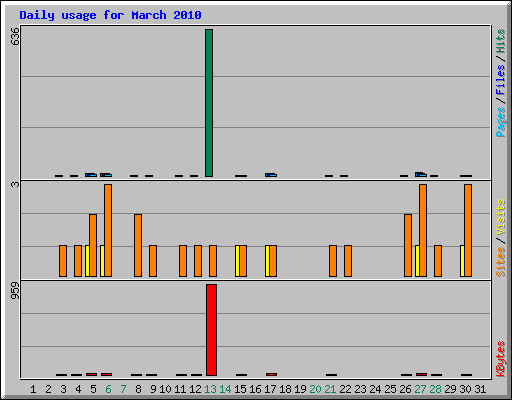Screen dimensions: 512x400
Task: Click the orange Sites bar for day 28
Action: [x=438, y=261]
